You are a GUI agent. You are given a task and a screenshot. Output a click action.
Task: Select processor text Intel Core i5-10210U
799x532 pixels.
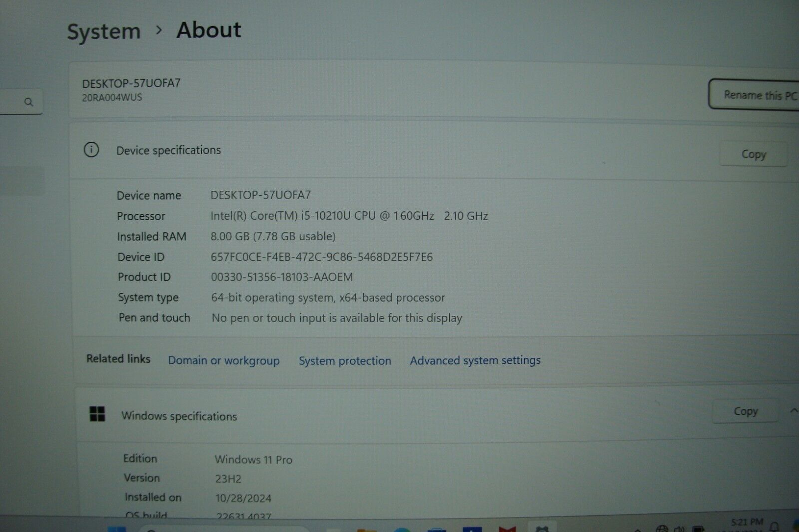[349, 216]
